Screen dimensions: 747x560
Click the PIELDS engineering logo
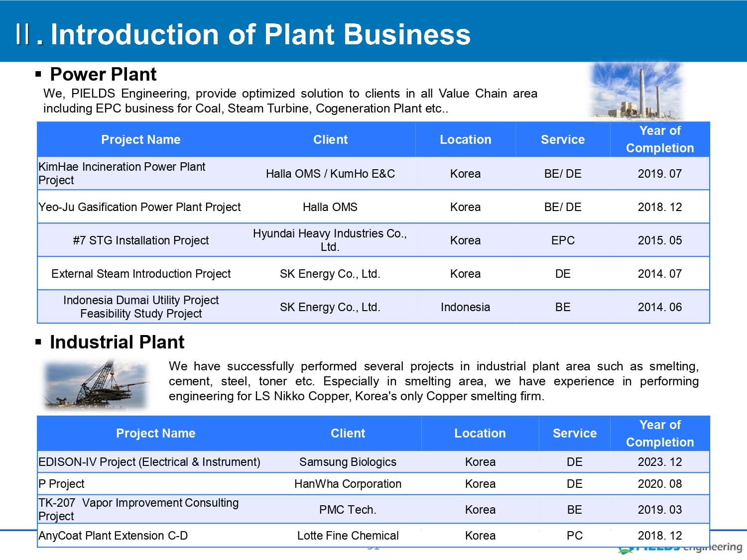(680, 549)
